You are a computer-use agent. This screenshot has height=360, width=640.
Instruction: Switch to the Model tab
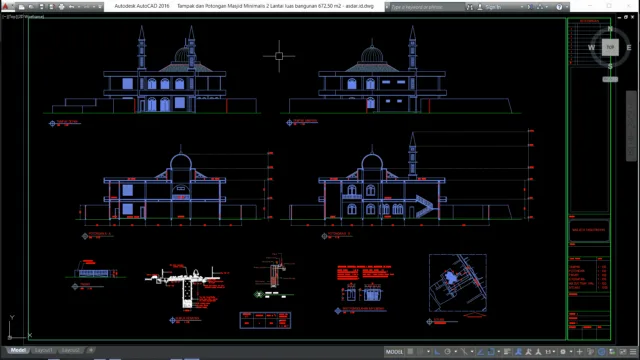point(18,350)
